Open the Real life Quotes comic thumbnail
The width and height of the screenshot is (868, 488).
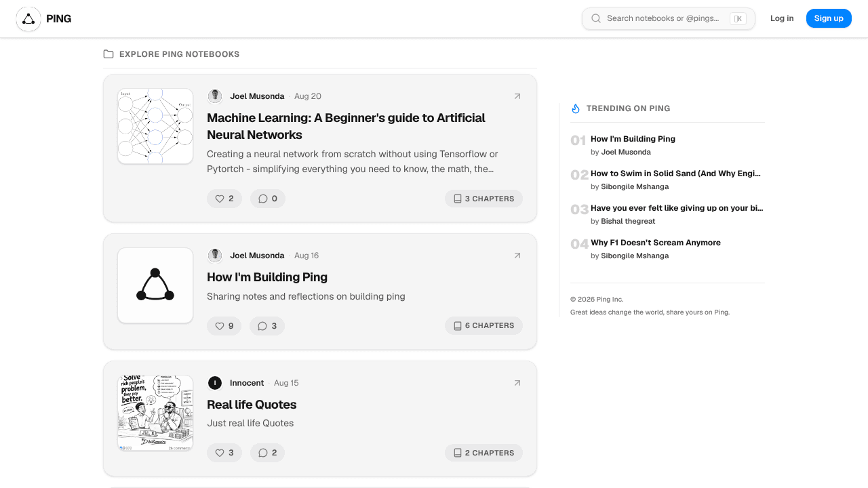(x=155, y=413)
